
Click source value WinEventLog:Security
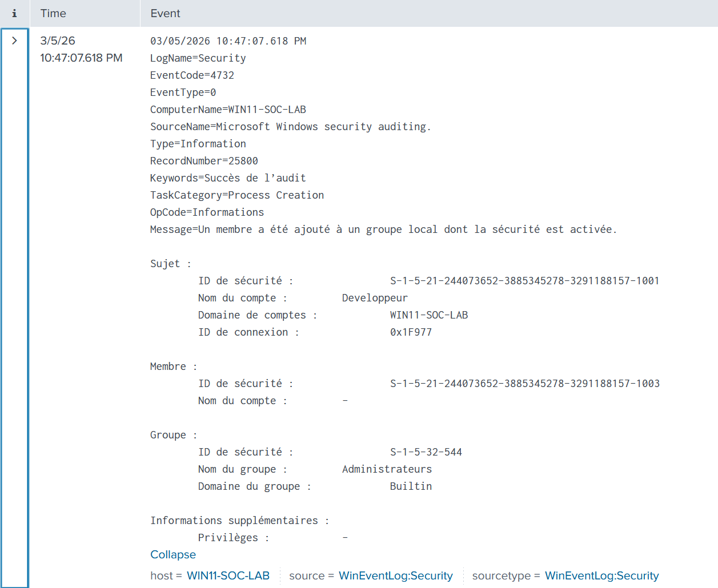(396, 575)
